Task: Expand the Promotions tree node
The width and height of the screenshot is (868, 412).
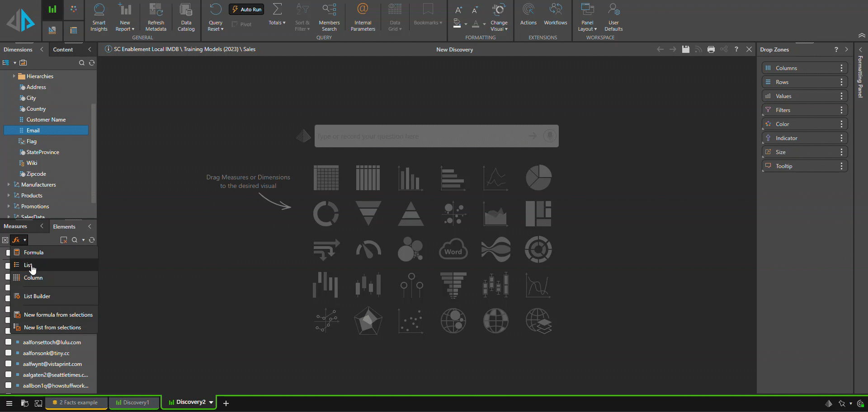Action: [x=9, y=206]
